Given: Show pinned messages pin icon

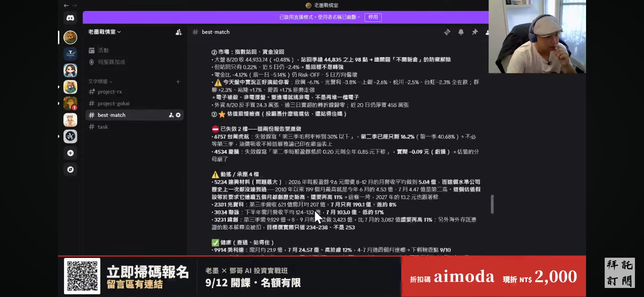Looking at the screenshot, I should click(475, 32).
